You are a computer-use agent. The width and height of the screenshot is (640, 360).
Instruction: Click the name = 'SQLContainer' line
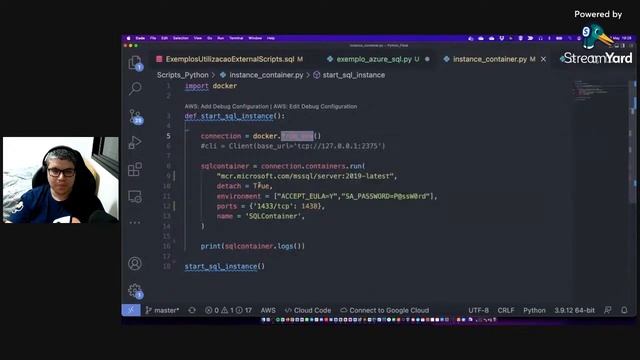tap(260, 216)
